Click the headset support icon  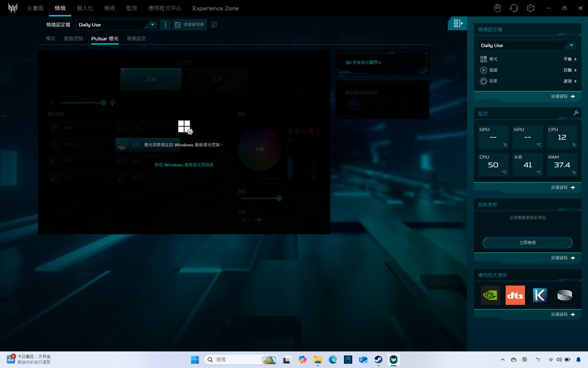point(514,8)
